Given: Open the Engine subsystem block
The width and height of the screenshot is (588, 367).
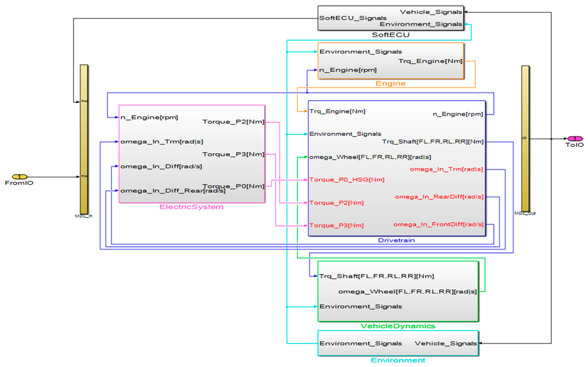Looking at the screenshot, I should pos(390,61).
